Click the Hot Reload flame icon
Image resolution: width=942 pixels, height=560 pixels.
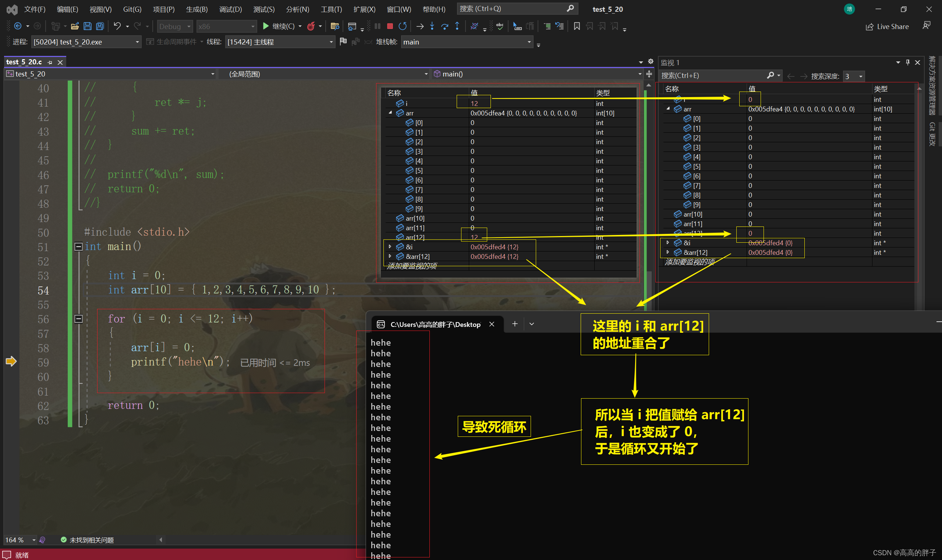[x=311, y=26]
